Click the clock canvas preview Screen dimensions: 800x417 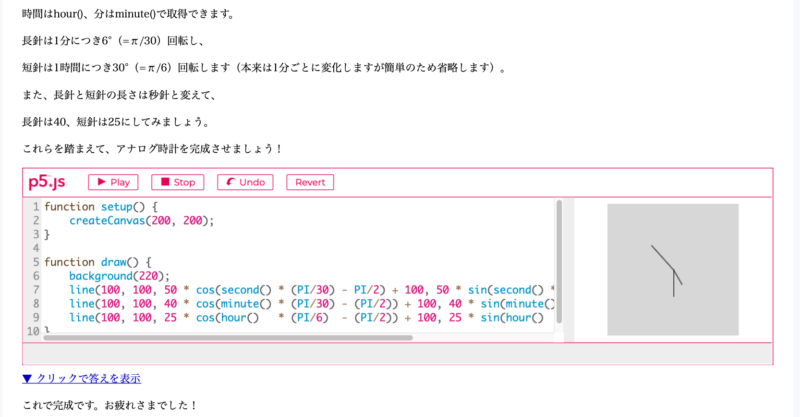672,270
